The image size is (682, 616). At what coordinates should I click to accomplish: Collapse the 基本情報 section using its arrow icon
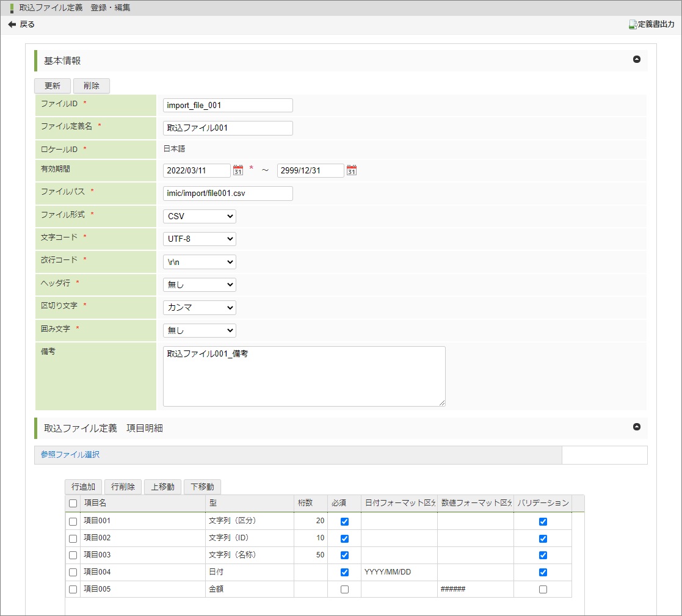tap(637, 60)
